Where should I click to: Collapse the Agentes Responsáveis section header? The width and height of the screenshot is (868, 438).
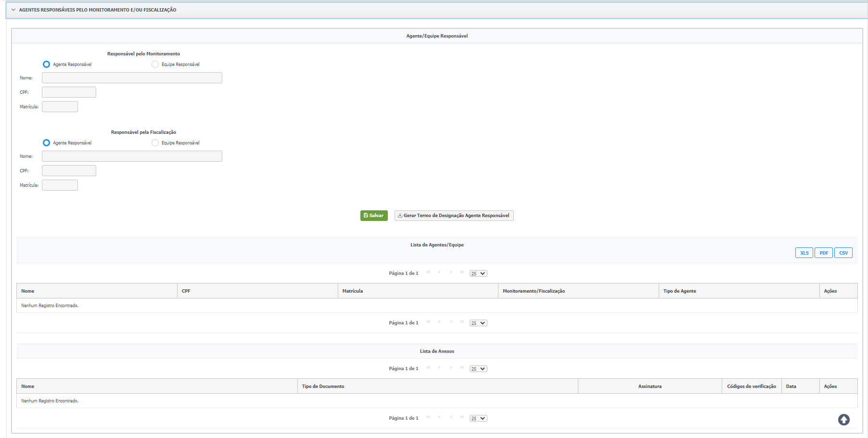coord(13,10)
